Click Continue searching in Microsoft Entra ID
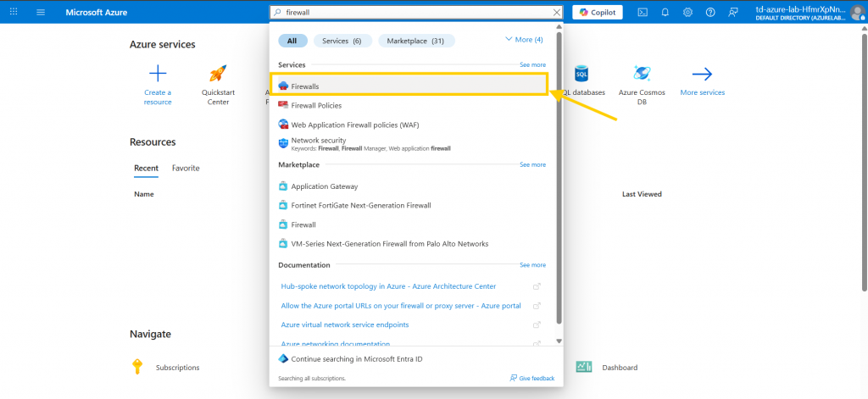 click(357, 358)
